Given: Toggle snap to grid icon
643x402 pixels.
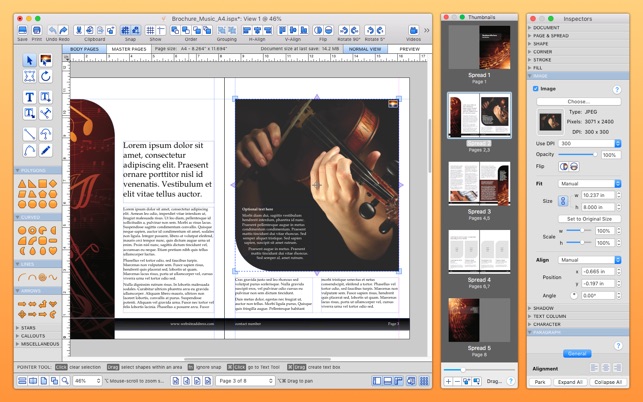Looking at the screenshot, I should 125,30.
